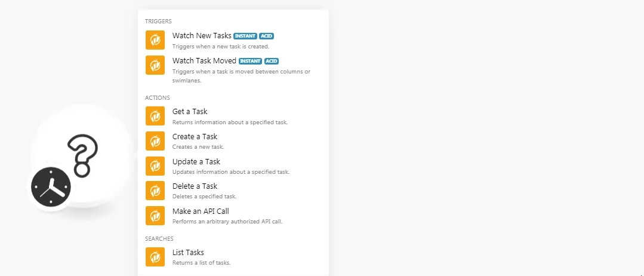The width and height of the screenshot is (644, 276).
Task: Select Make an API Call action
Action: (233, 216)
